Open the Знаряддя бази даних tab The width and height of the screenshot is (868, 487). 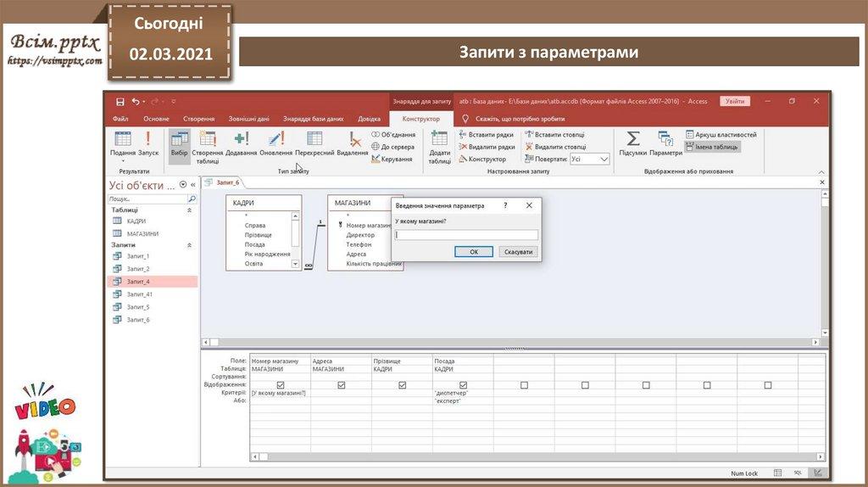pyautogui.click(x=313, y=119)
